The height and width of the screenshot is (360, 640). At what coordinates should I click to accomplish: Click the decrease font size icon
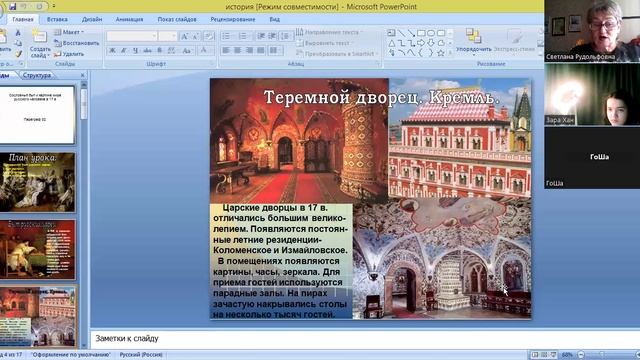click(x=196, y=36)
